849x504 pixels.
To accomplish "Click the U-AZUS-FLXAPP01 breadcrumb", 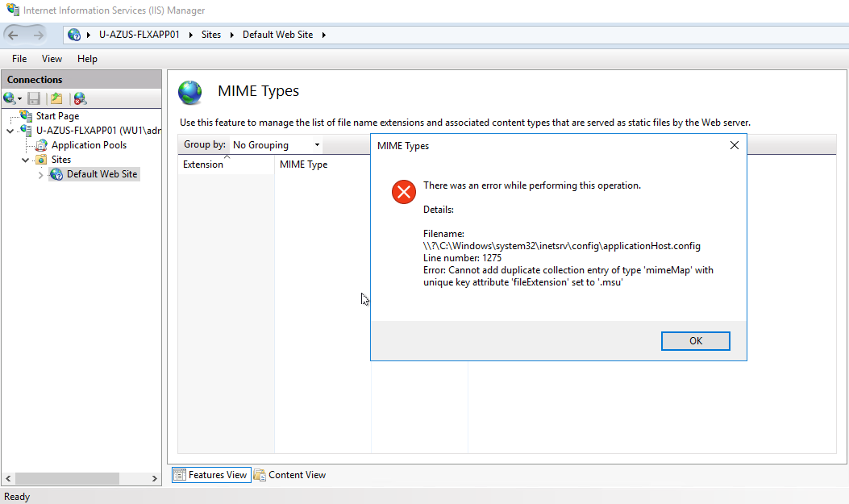I will 139,35.
